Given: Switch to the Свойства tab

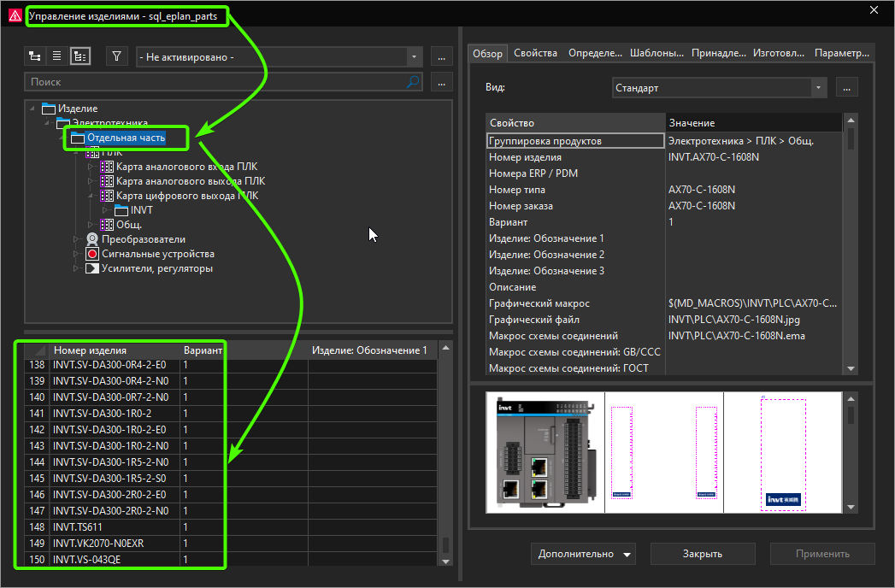Looking at the screenshot, I should (535, 53).
